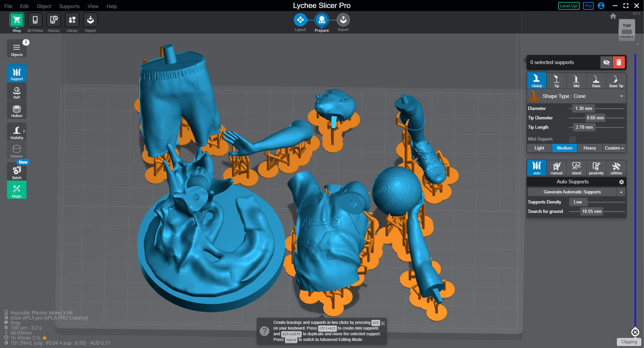Select the Raft tool
Image resolution: width=644 pixels, height=348 pixels.
[x=16, y=92]
